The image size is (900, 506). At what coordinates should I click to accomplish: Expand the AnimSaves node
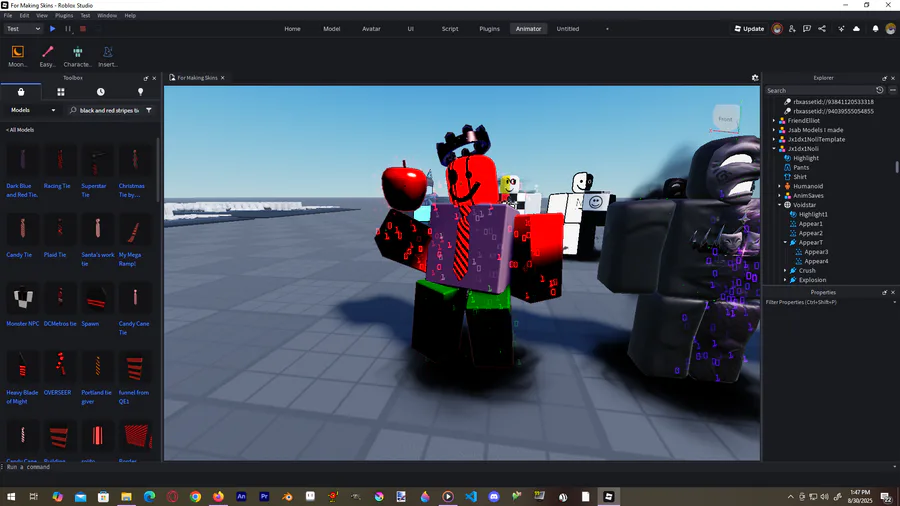pos(779,196)
